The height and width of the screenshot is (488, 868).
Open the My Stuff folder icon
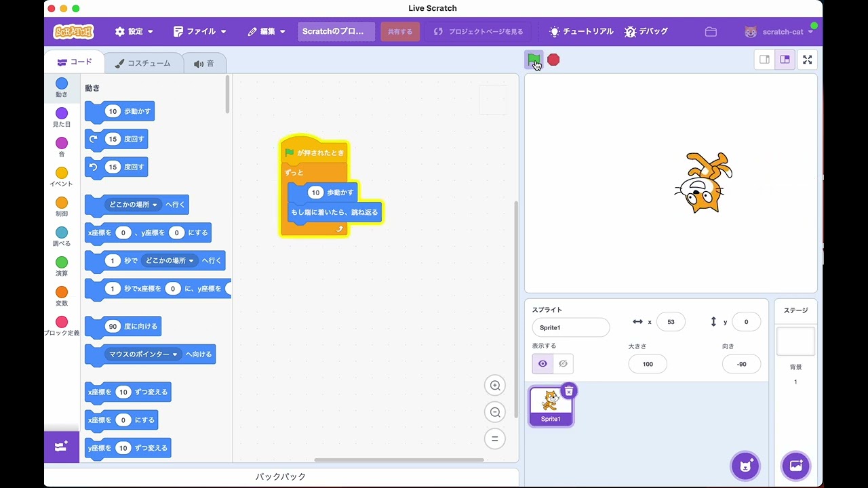click(711, 32)
